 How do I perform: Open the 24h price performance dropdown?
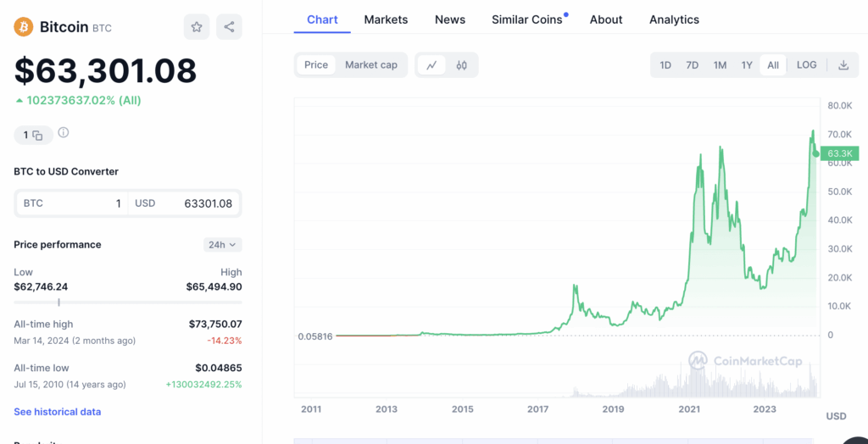coord(223,245)
